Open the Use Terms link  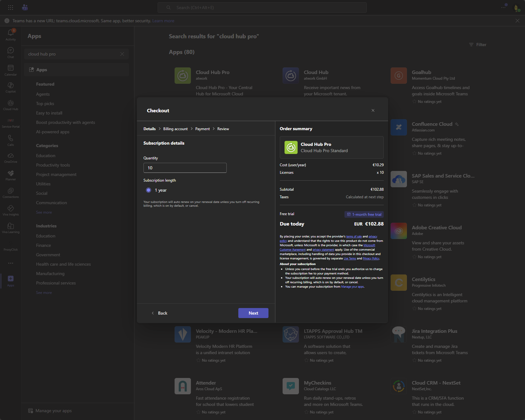point(350,258)
